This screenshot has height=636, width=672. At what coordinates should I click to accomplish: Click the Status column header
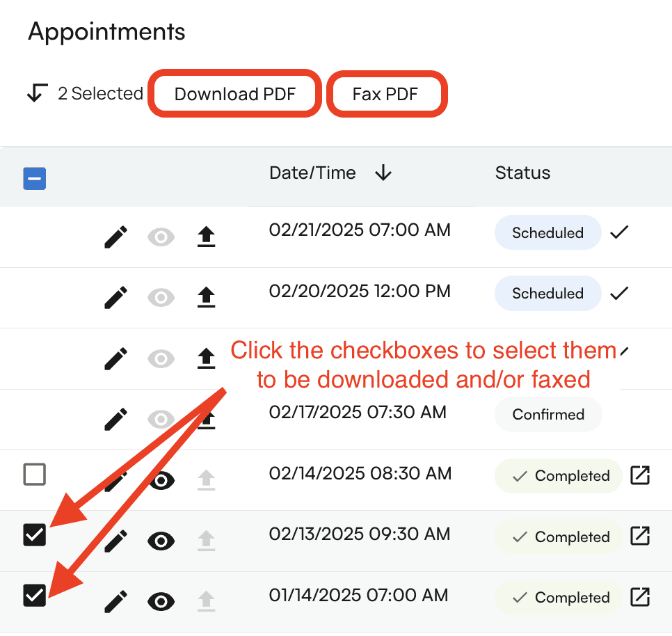pos(522,173)
